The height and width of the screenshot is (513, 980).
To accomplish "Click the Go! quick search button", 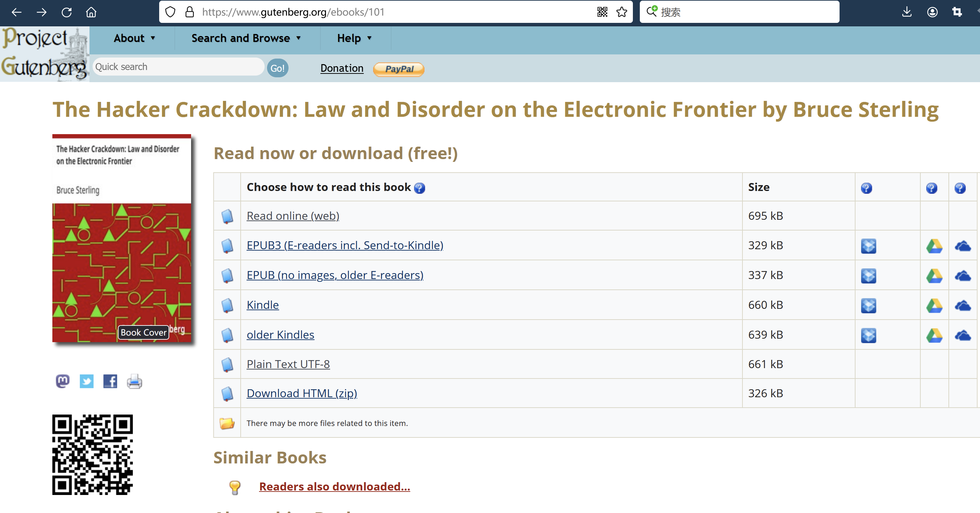I will point(277,68).
